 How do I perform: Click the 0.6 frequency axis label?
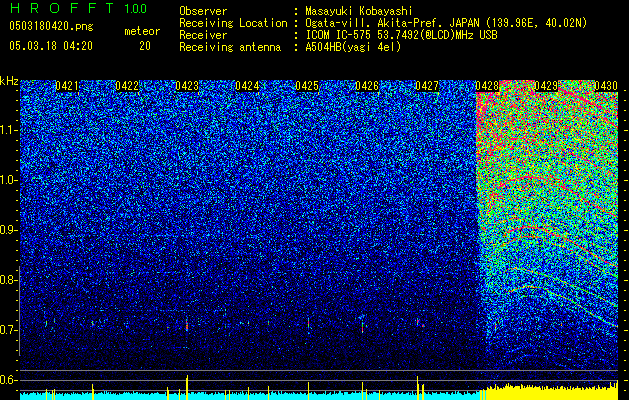[9, 380]
